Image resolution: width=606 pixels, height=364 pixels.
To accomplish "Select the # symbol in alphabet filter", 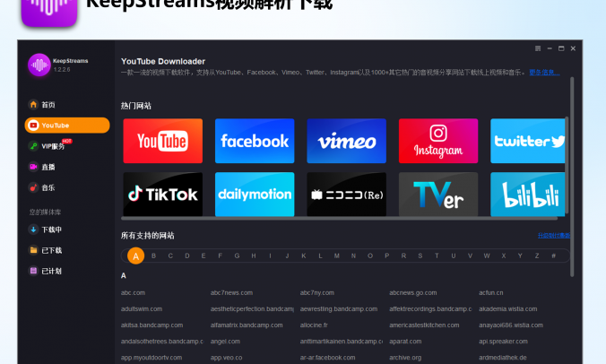I will 553,256.
